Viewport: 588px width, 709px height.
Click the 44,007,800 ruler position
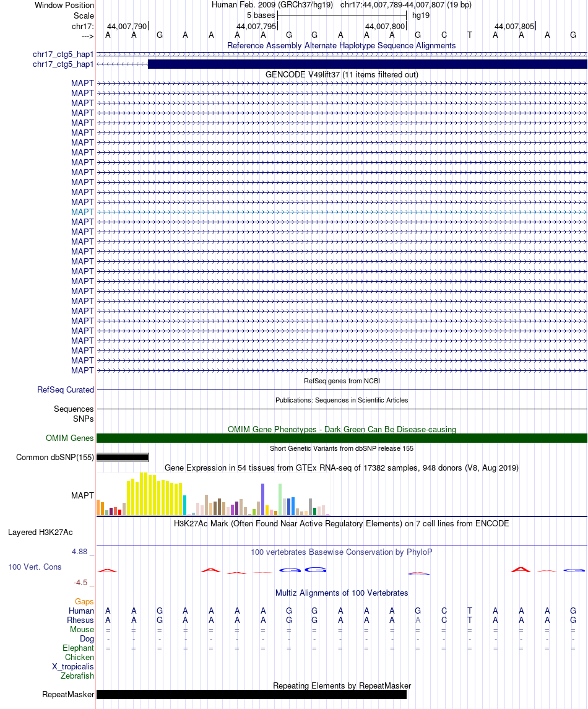click(x=385, y=26)
